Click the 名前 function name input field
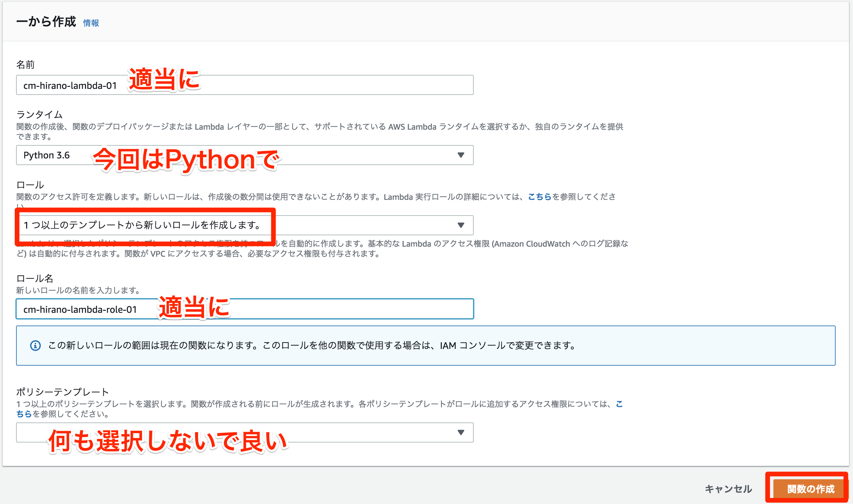This screenshot has height=504, width=853. click(245, 85)
